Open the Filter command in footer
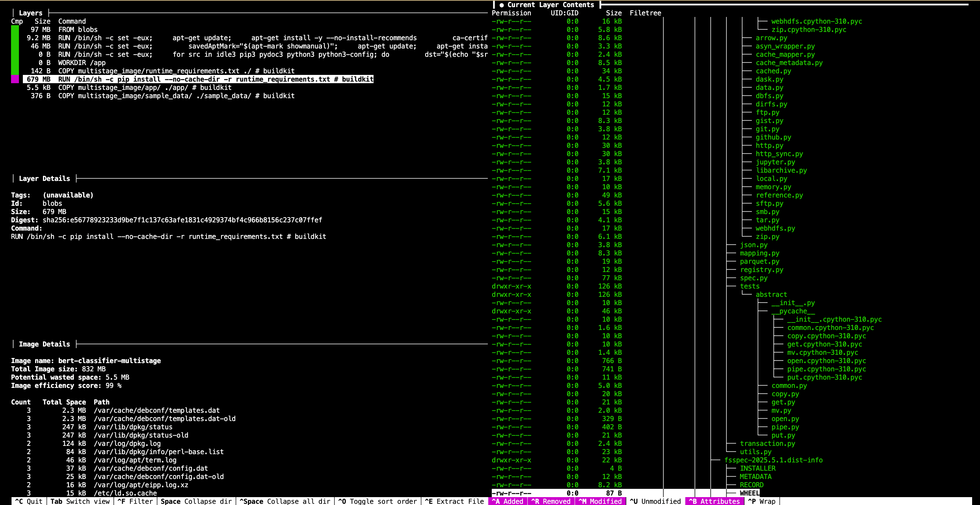This screenshot has height=505, width=980. [x=135, y=501]
